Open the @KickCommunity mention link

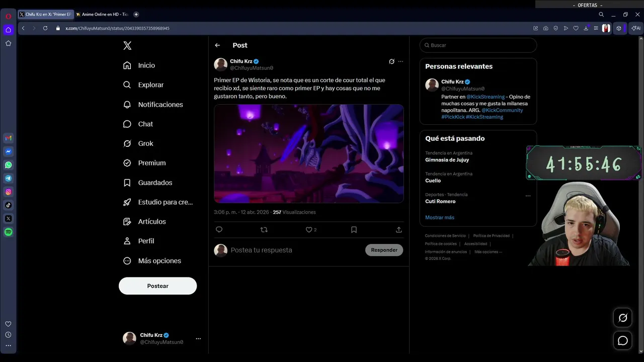pos(502,110)
